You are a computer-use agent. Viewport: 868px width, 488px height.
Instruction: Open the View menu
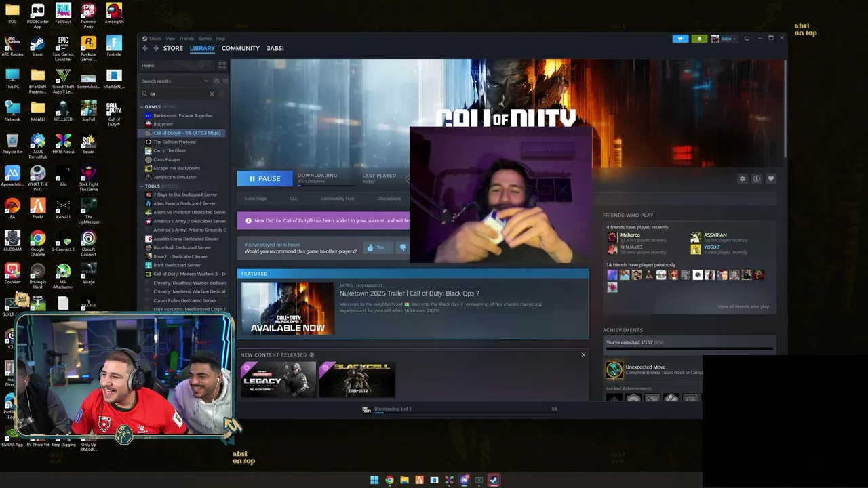(170, 39)
